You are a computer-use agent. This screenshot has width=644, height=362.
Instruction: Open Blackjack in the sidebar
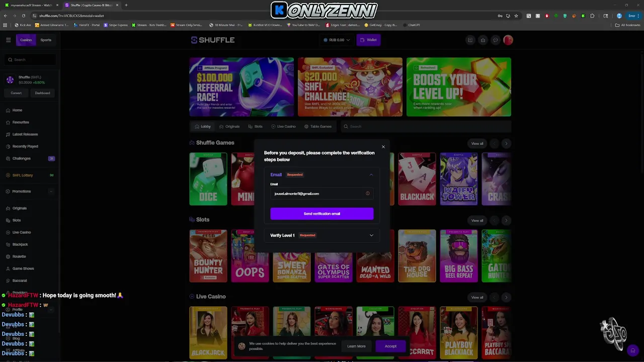(20, 244)
